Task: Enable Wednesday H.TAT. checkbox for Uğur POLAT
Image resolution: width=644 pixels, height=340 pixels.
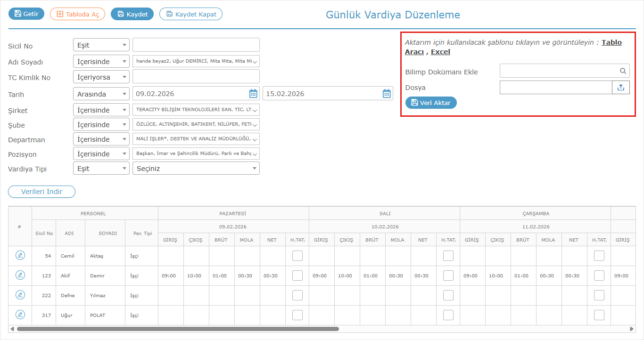Action: click(599, 315)
